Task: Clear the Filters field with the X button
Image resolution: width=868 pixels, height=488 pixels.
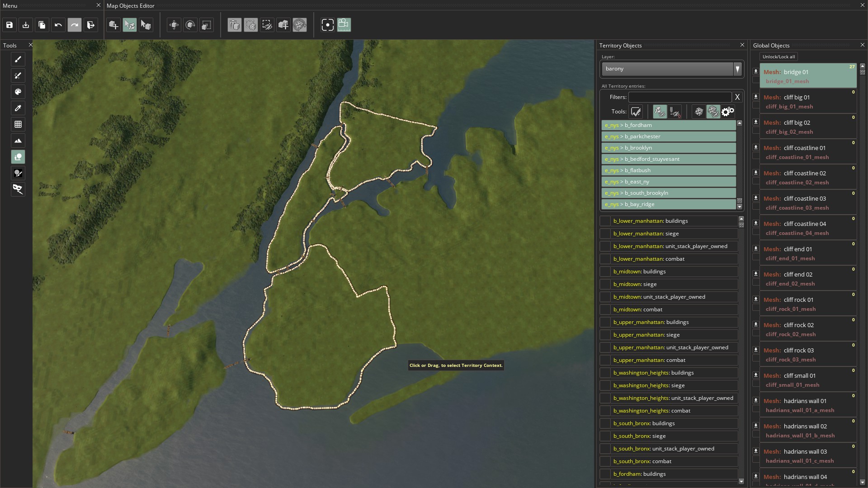Action: coord(737,97)
